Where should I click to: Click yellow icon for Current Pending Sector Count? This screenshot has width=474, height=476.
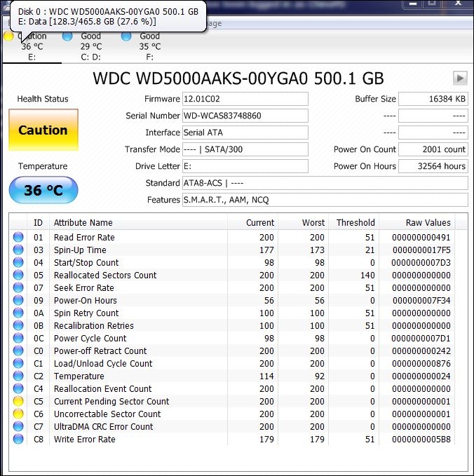18,401
